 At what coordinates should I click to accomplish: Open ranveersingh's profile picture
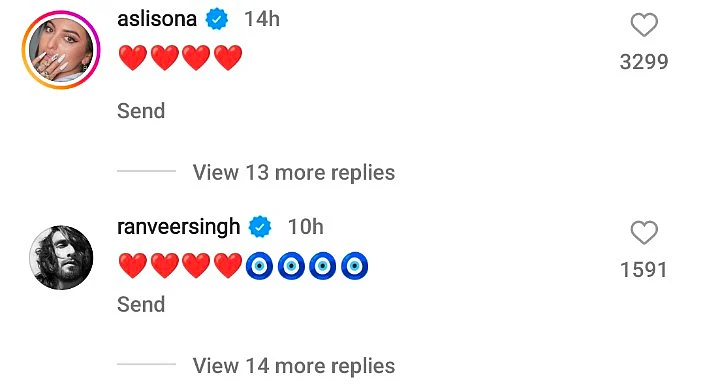(x=61, y=258)
